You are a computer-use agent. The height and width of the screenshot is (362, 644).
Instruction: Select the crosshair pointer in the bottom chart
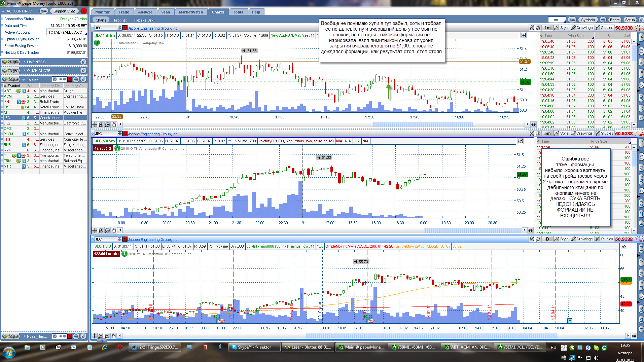[x=95, y=336]
